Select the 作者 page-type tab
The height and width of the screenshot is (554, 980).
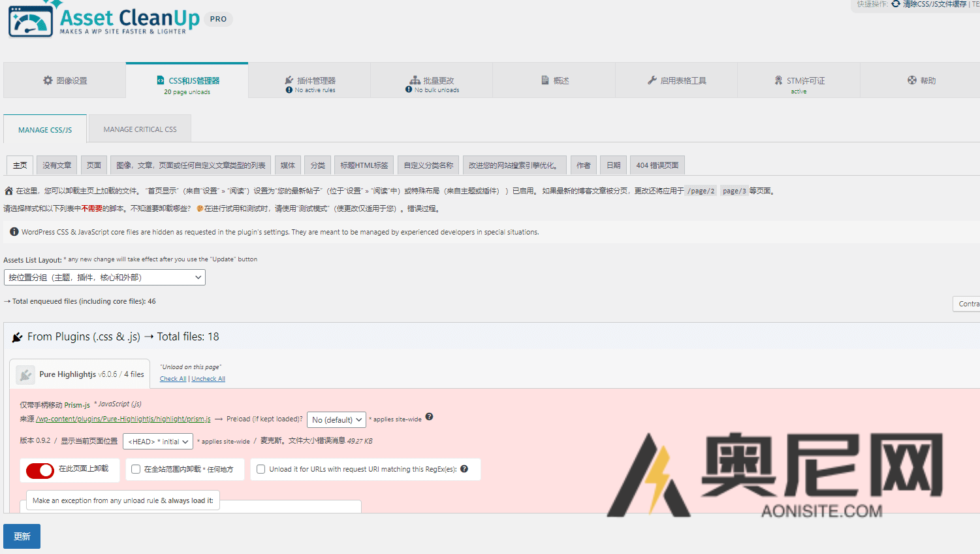[584, 165]
